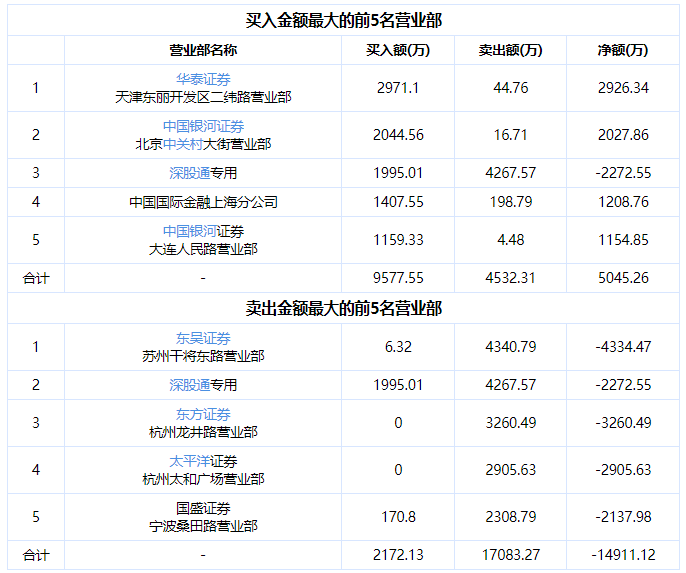This screenshot has width=686, height=573.
Task: Select the 国盛证券 text
Action: tap(203, 508)
